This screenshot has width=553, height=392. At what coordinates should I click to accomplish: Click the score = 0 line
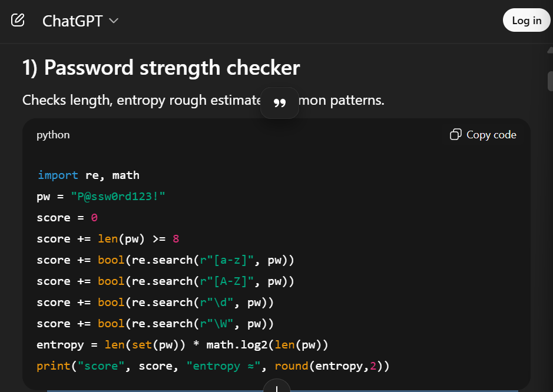coord(67,217)
